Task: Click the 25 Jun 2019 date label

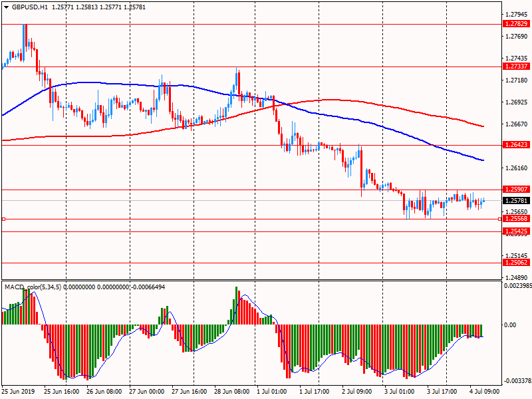Action: [18, 391]
